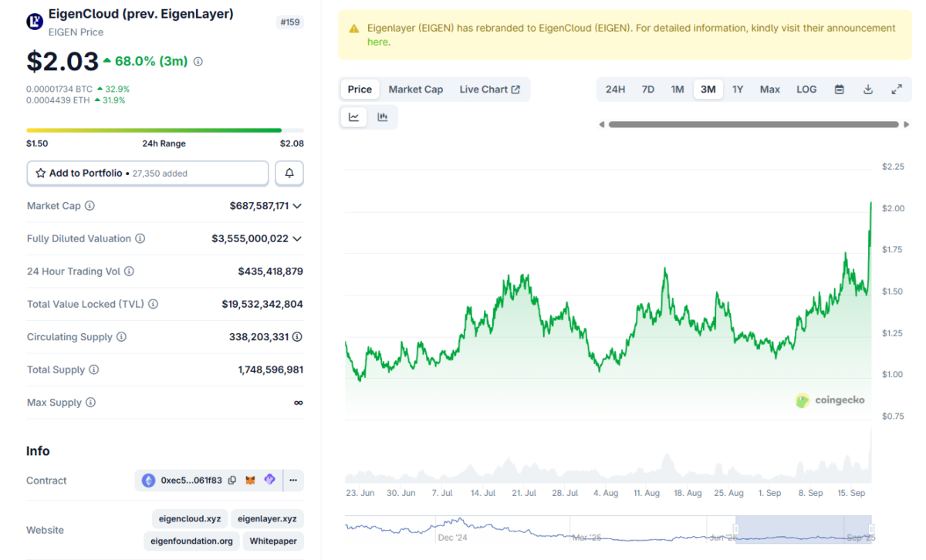Open the calendar date range picker
The height and width of the screenshot is (560, 926).
click(x=839, y=89)
